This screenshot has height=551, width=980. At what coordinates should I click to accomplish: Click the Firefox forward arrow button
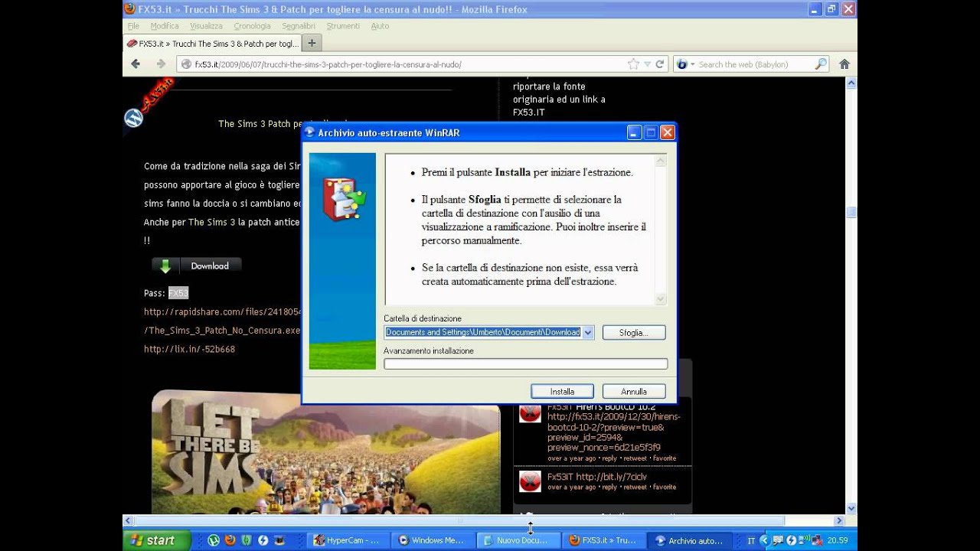coord(161,64)
